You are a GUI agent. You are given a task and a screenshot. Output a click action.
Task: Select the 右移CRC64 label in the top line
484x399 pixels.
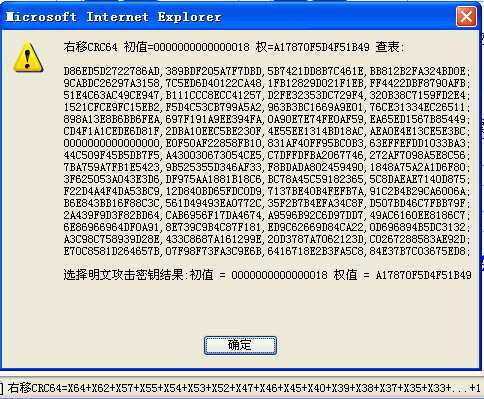(x=90, y=47)
